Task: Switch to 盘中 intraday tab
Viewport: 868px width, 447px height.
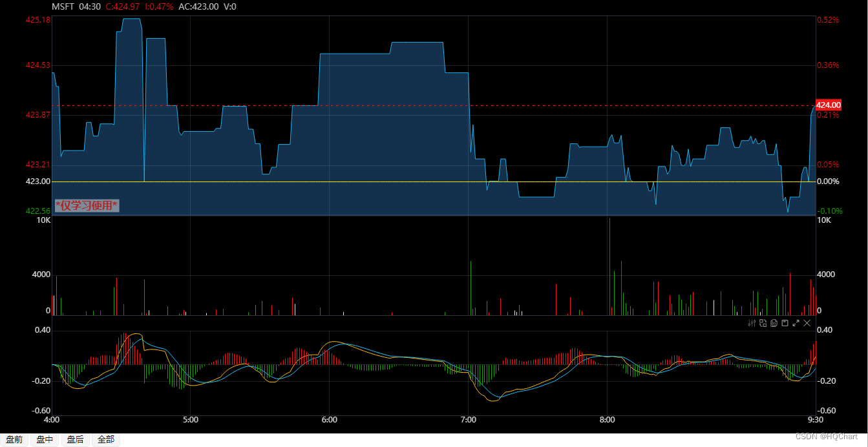Action: pyautogui.click(x=45, y=440)
